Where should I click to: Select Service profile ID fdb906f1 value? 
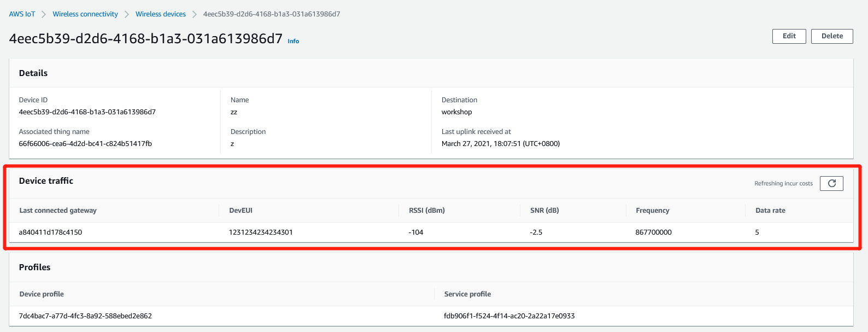tap(509, 316)
